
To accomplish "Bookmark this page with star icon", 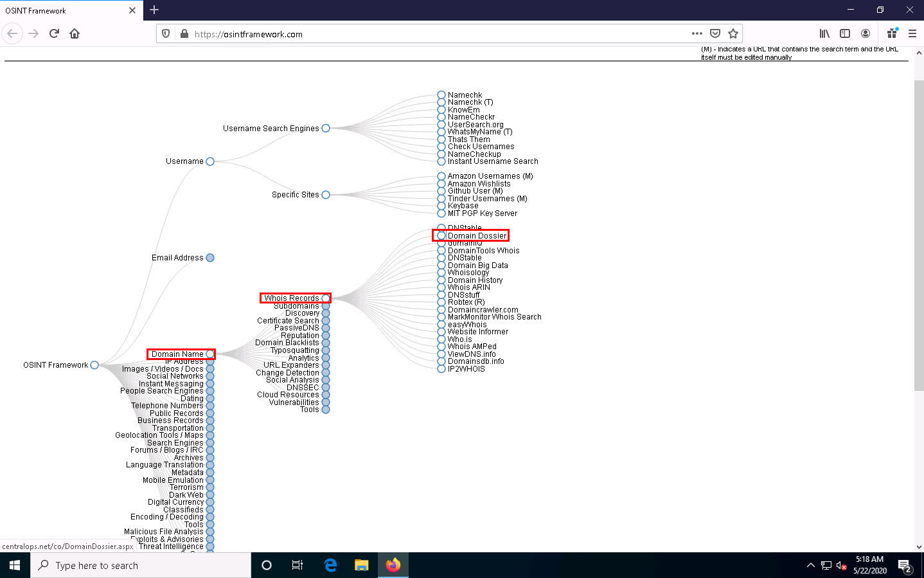I will pyautogui.click(x=733, y=33).
